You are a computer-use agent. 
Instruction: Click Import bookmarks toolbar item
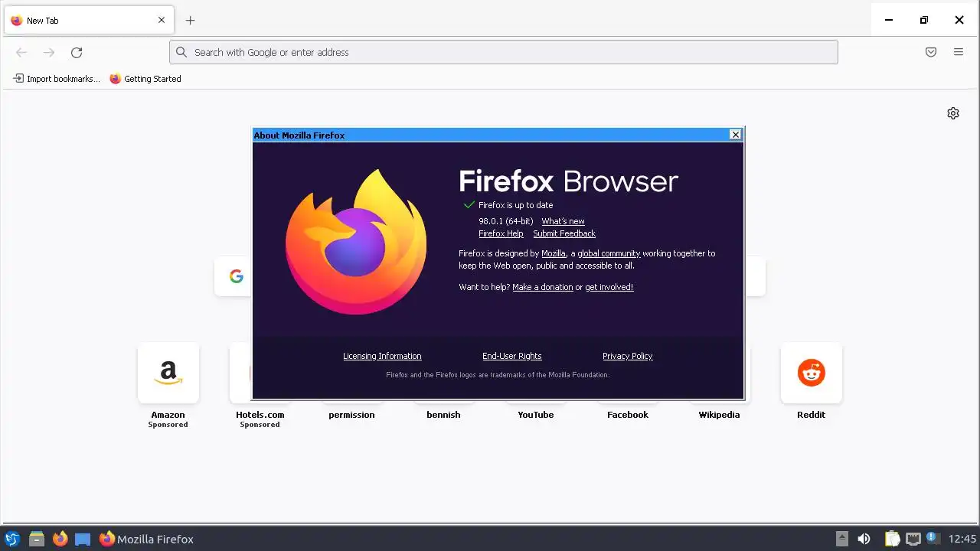click(57, 79)
